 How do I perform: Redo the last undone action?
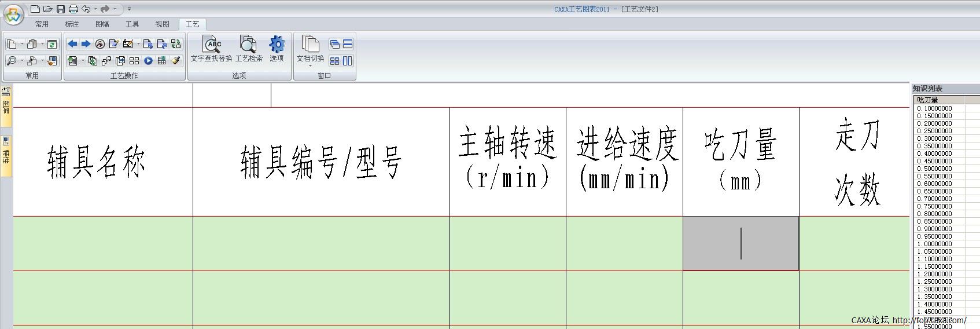[105, 9]
